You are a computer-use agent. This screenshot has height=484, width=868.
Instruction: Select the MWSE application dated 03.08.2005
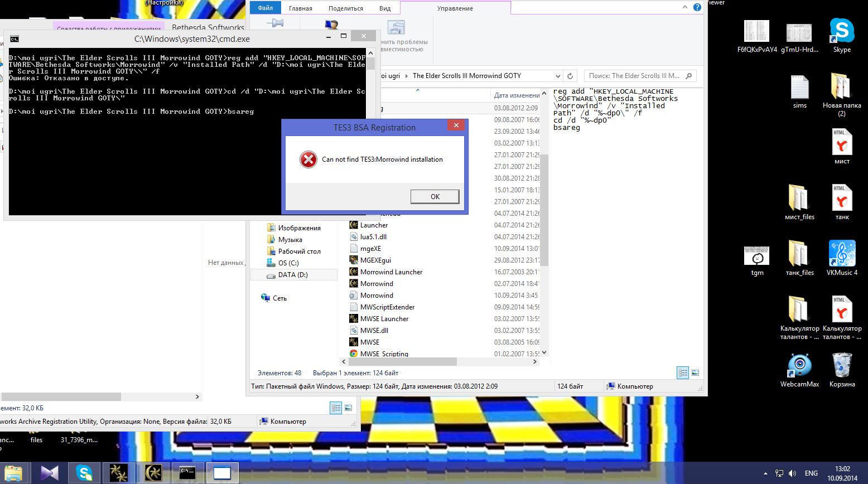(x=369, y=342)
